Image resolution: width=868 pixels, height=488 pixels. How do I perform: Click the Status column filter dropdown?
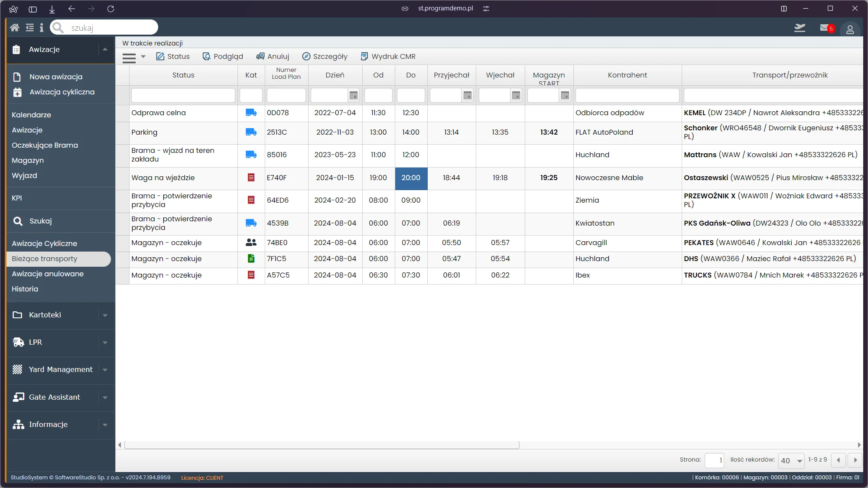pyautogui.click(x=183, y=95)
